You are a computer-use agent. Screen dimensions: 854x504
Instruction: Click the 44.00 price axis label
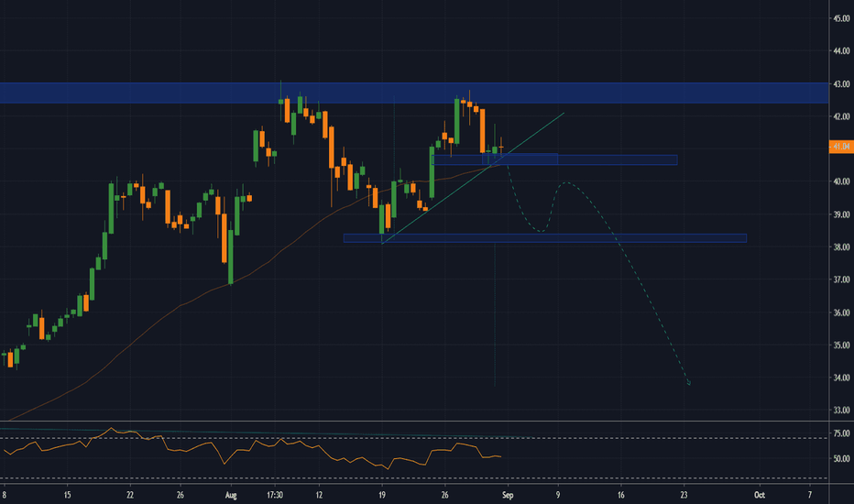(x=841, y=51)
